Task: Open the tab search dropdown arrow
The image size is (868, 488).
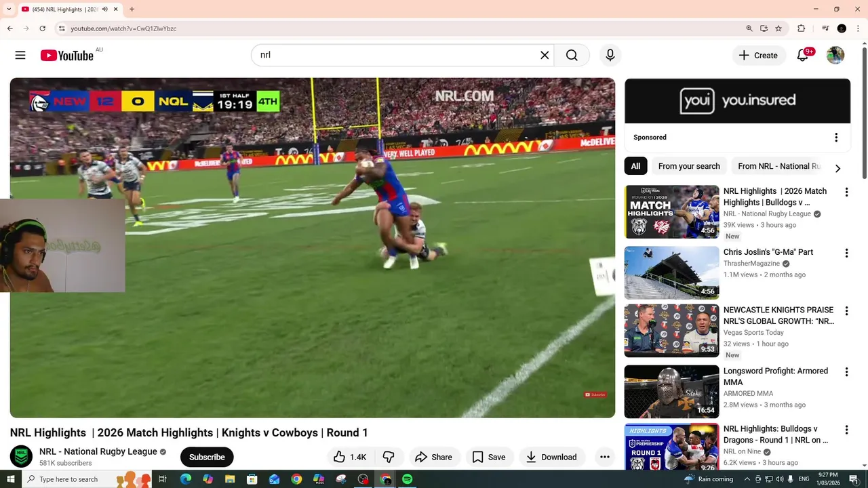Action: click(9, 9)
